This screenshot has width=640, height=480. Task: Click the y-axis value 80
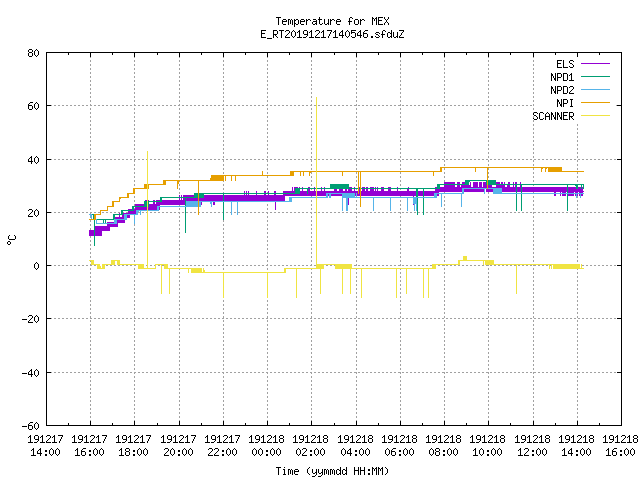(x=33, y=53)
